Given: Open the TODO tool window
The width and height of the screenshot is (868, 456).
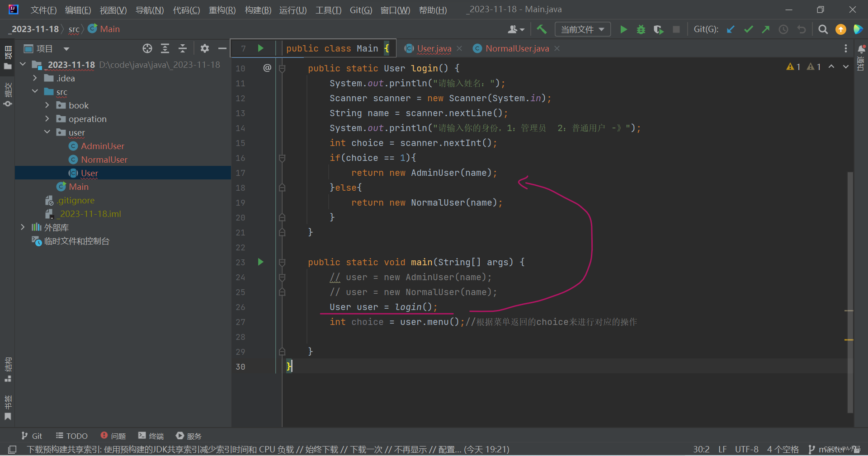Looking at the screenshot, I should (71, 436).
